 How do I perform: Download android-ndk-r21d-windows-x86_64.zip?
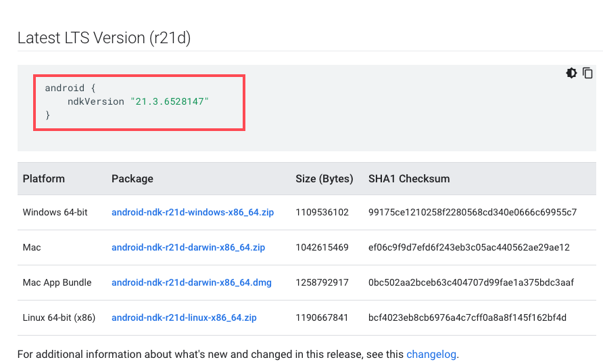pos(193,212)
